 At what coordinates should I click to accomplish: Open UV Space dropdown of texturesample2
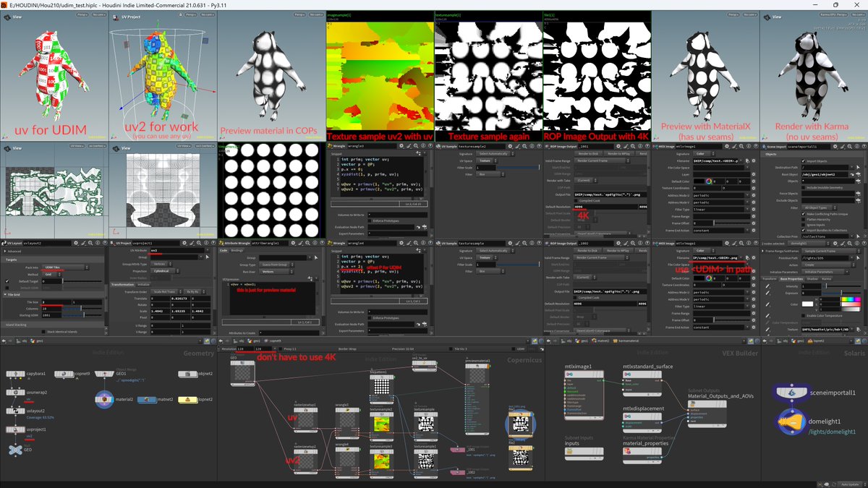tap(487, 160)
